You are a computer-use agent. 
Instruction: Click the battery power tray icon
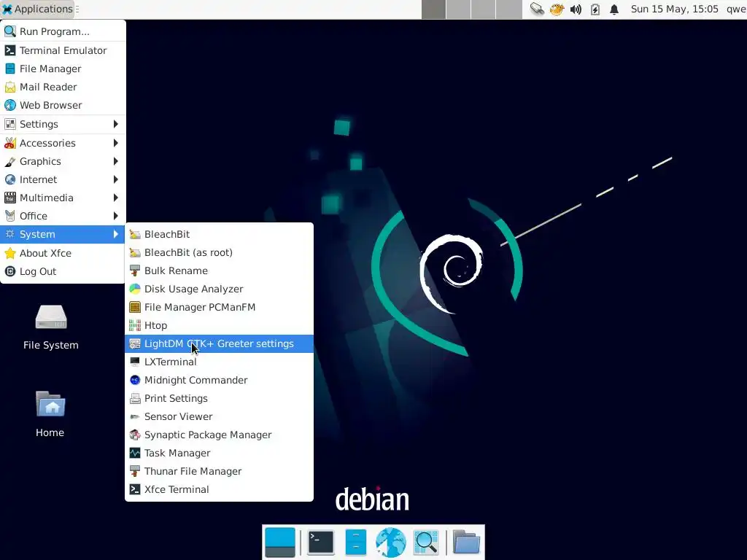[595, 9]
